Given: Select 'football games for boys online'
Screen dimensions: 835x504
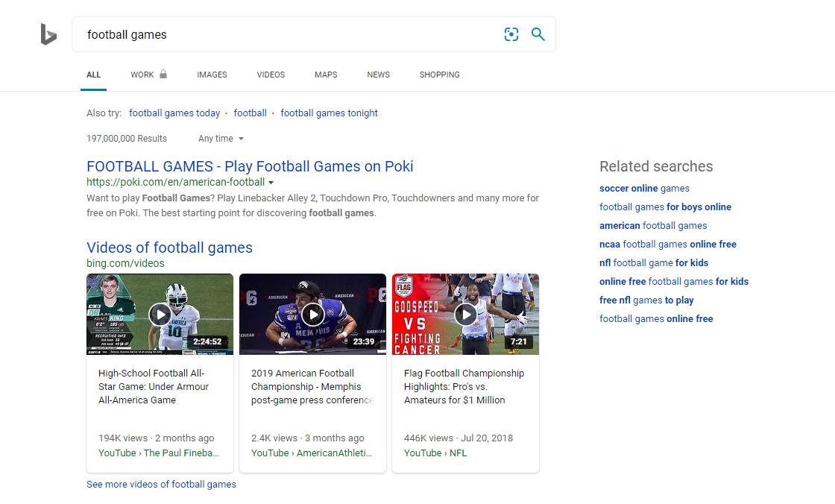Looking at the screenshot, I should click(x=665, y=207).
